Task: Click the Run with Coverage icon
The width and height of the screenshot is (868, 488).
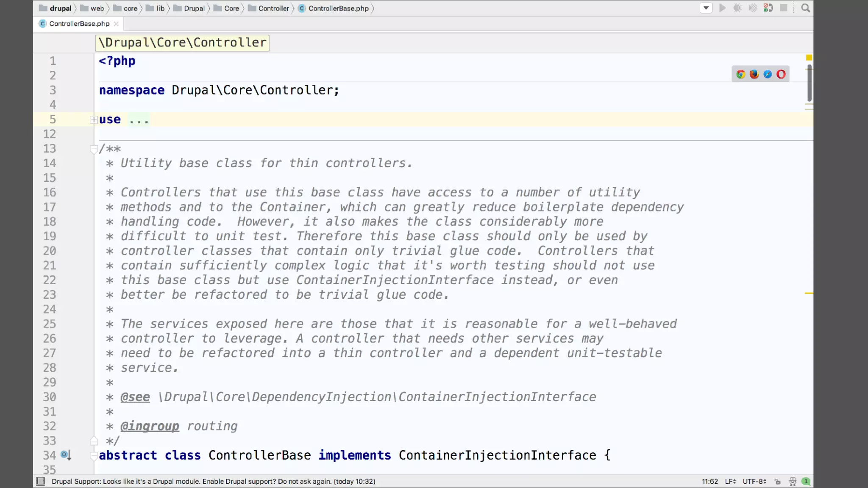Action: [753, 8]
